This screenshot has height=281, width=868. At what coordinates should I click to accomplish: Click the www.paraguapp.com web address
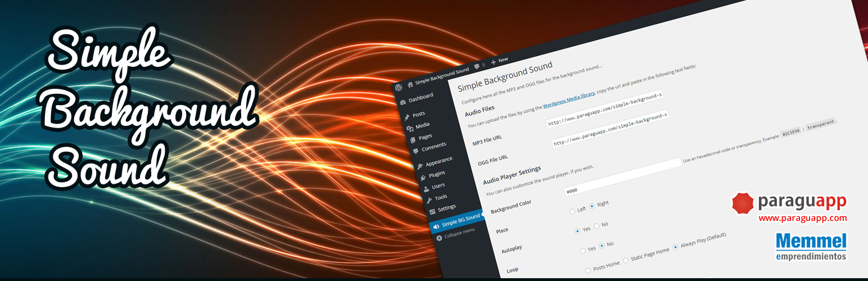pos(802,217)
